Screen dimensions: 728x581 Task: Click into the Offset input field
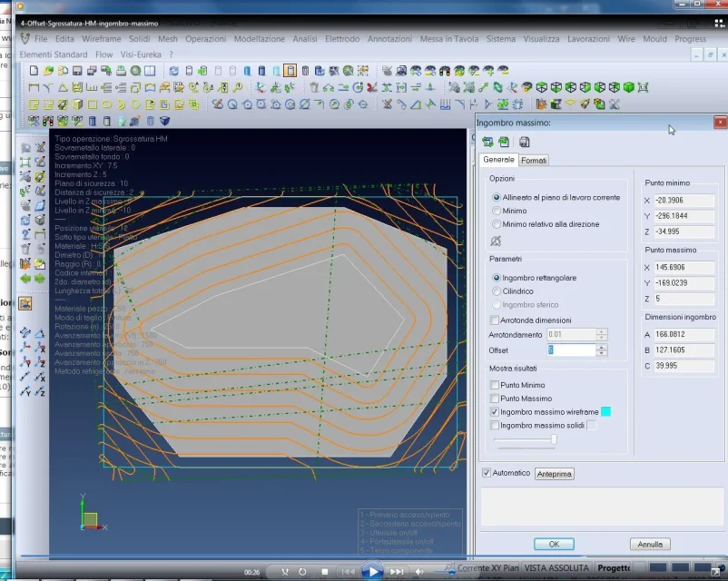pyautogui.click(x=572, y=350)
